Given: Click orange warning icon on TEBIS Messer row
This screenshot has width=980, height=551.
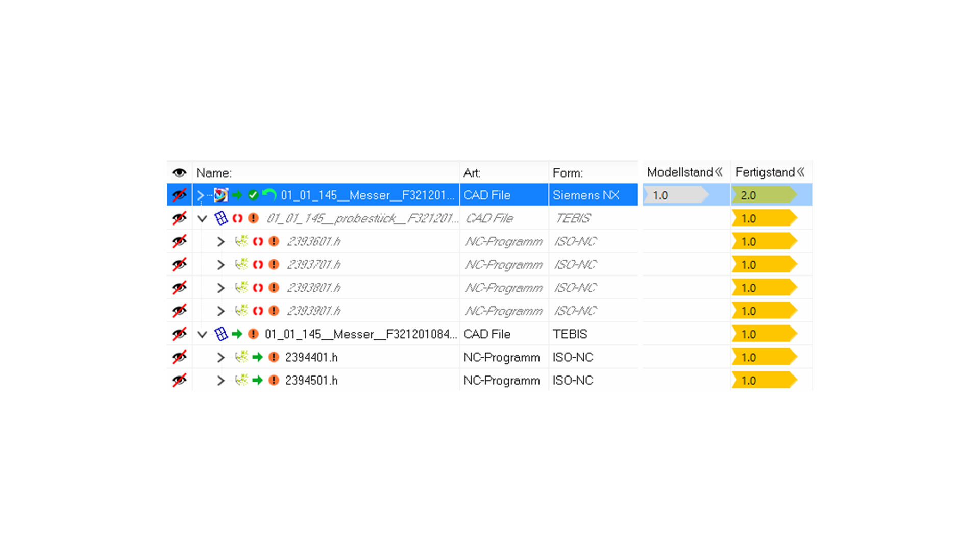Looking at the screenshot, I should tap(253, 334).
